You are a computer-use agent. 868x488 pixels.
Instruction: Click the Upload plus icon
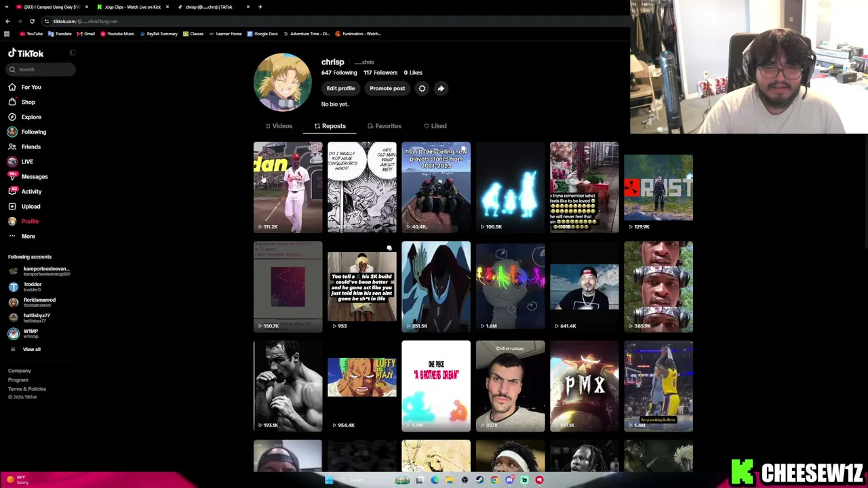(x=12, y=206)
